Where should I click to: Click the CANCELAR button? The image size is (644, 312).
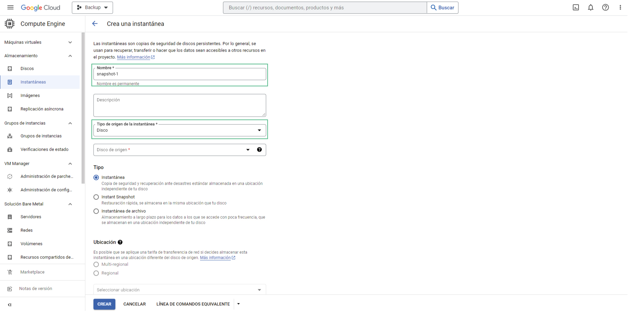point(134,304)
